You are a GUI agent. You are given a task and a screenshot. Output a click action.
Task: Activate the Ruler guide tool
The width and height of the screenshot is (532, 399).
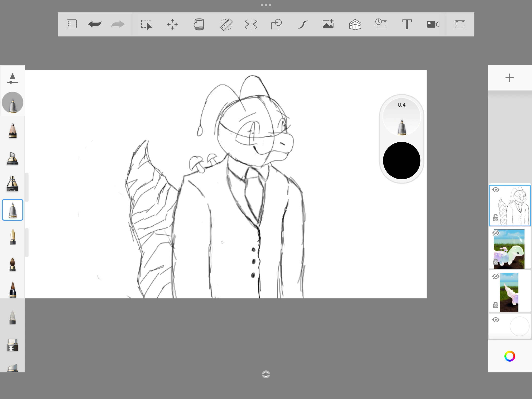click(226, 24)
